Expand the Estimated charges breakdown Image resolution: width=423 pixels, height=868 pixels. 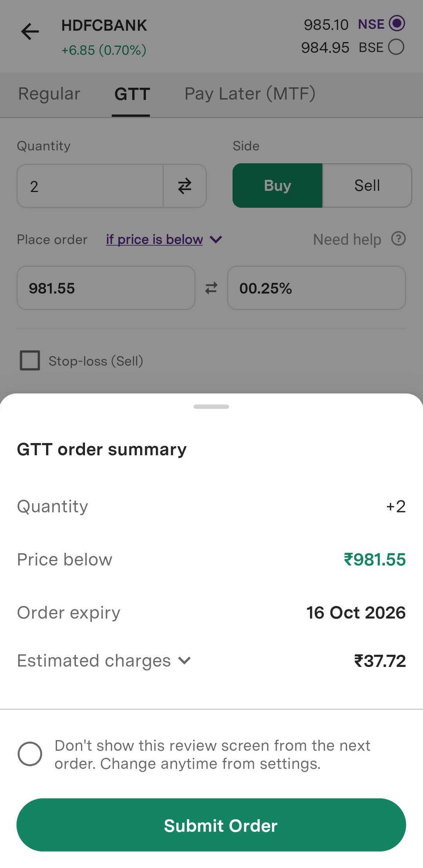click(x=184, y=661)
